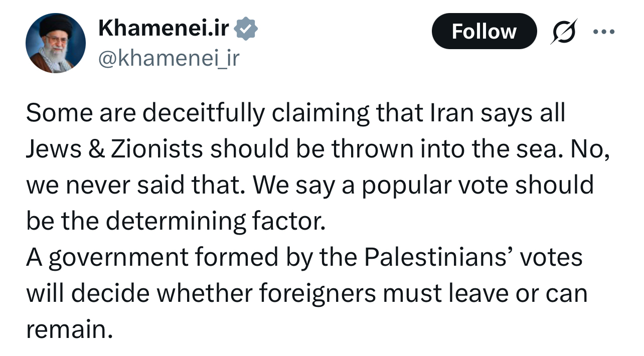Click the verified badge beside Khamenei.ir

(246, 29)
